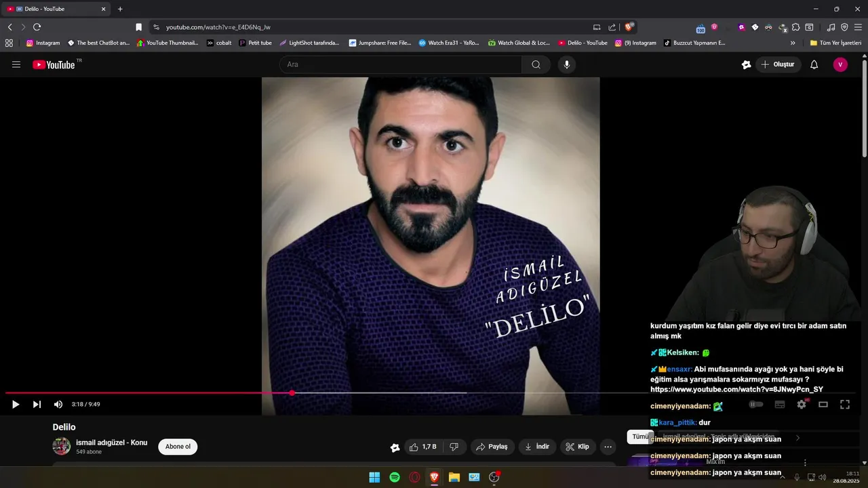The height and width of the screenshot is (488, 868).
Task: Open a new browser tab
Action: 120,9
